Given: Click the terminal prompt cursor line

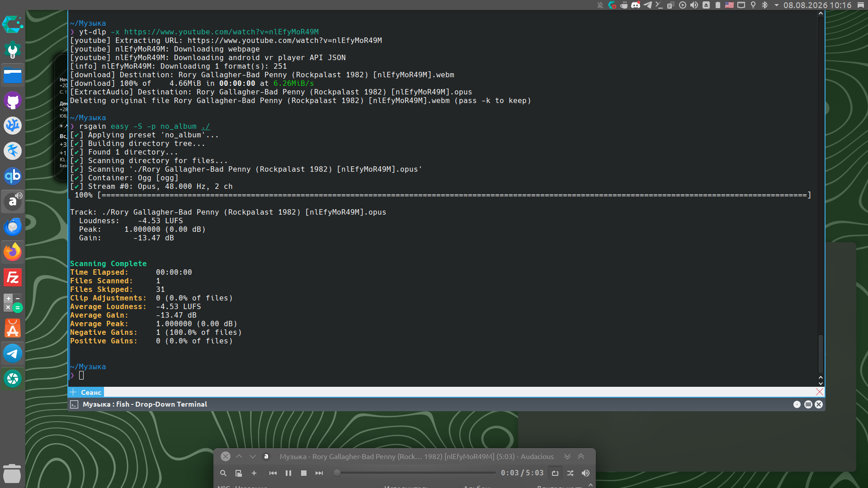Looking at the screenshot, I should [81, 375].
